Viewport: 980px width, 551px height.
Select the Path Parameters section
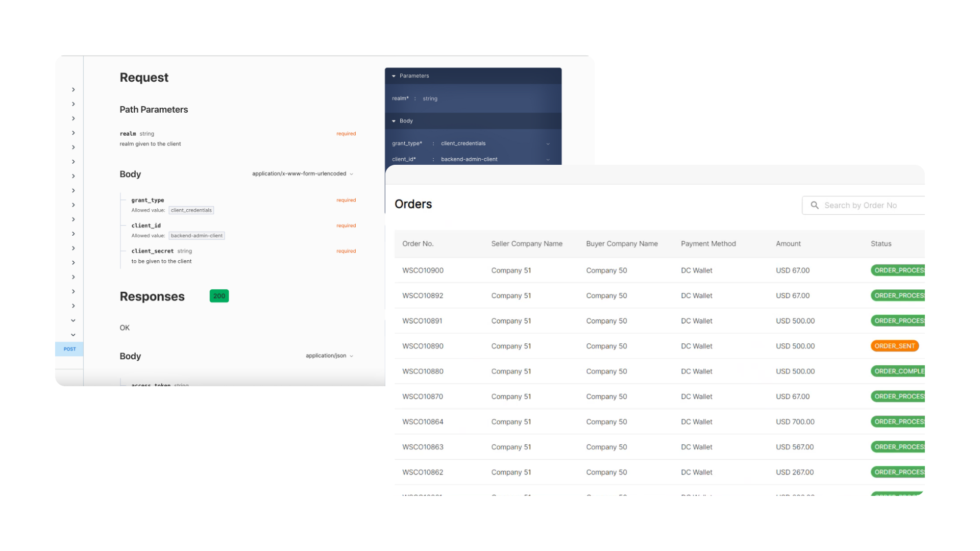pyautogui.click(x=154, y=110)
